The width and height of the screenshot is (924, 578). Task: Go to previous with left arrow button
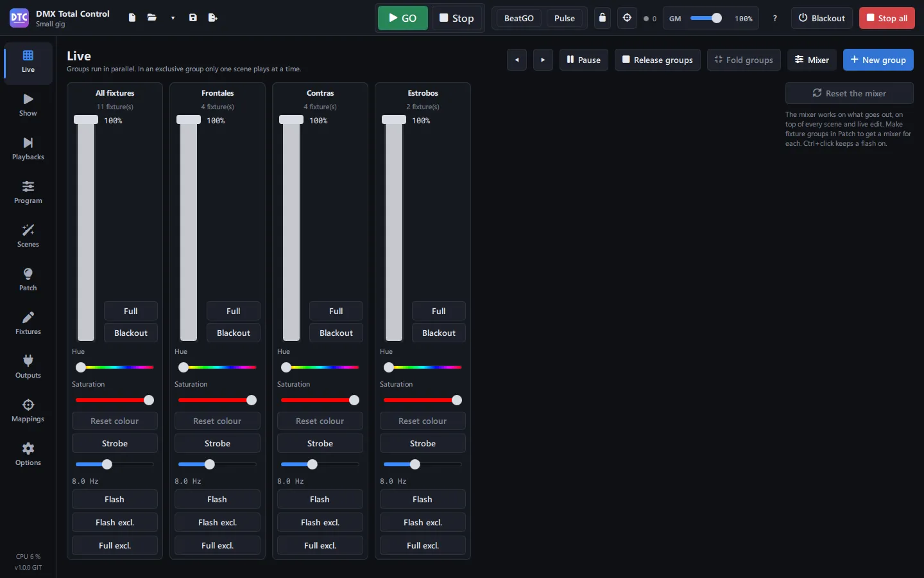tap(517, 60)
